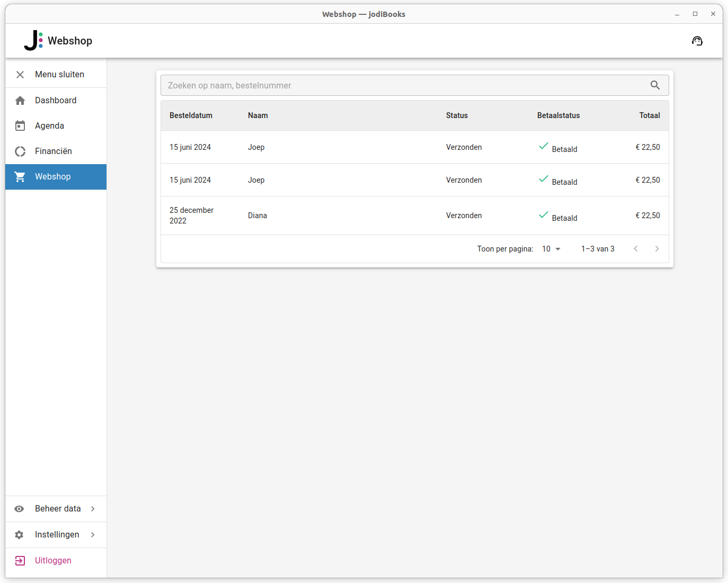Go to next page arrow
The height and width of the screenshot is (583, 728).
coord(657,249)
